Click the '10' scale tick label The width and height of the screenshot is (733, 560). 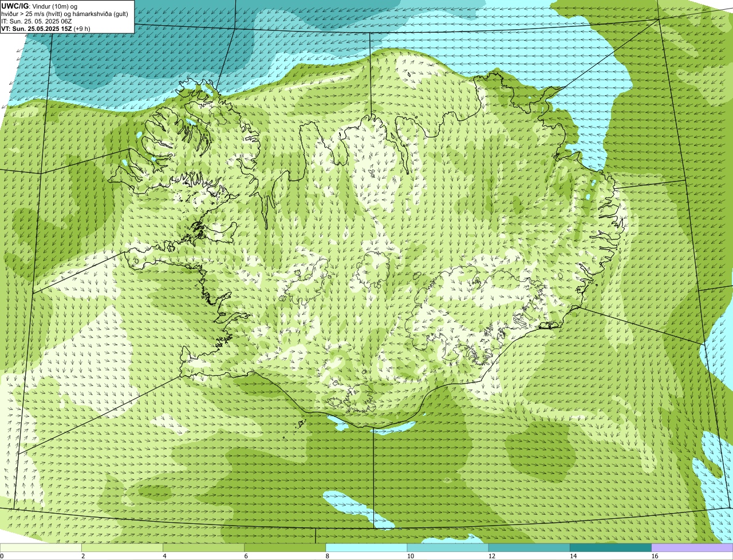pyautogui.click(x=410, y=556)
